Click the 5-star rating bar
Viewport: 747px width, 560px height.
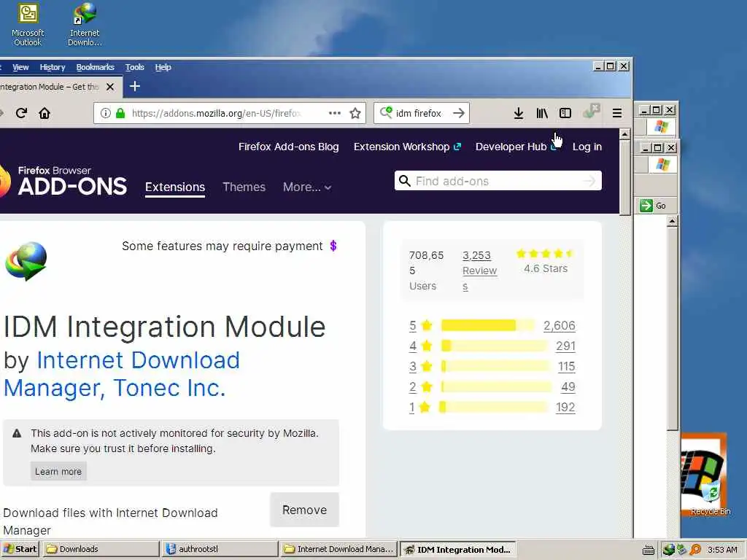(488, 325)
